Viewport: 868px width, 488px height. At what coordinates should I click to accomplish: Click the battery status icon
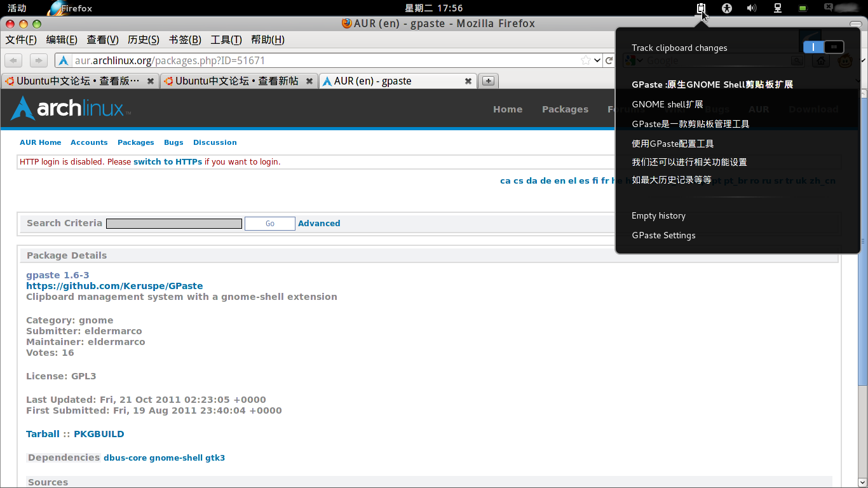[x=803, y=8]
